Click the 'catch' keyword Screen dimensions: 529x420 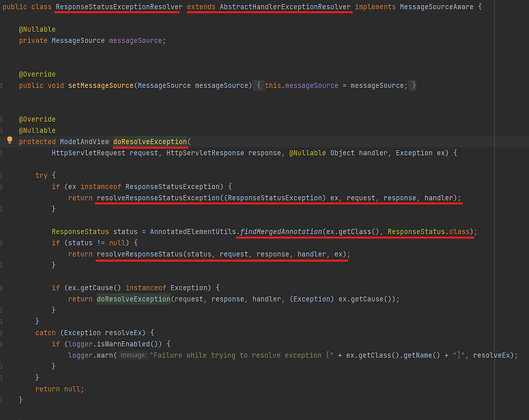45,333
